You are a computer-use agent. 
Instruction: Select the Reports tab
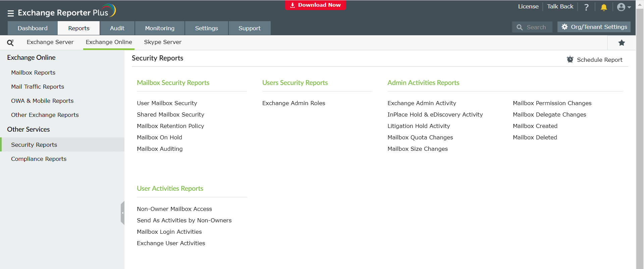[x=79, y=28]
